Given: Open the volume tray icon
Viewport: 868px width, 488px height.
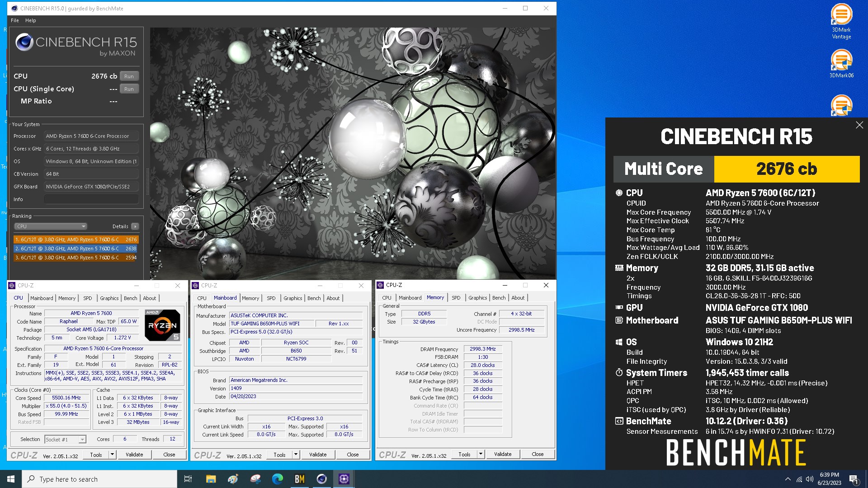Looking at the screenshot, I should tap(810, 479).
